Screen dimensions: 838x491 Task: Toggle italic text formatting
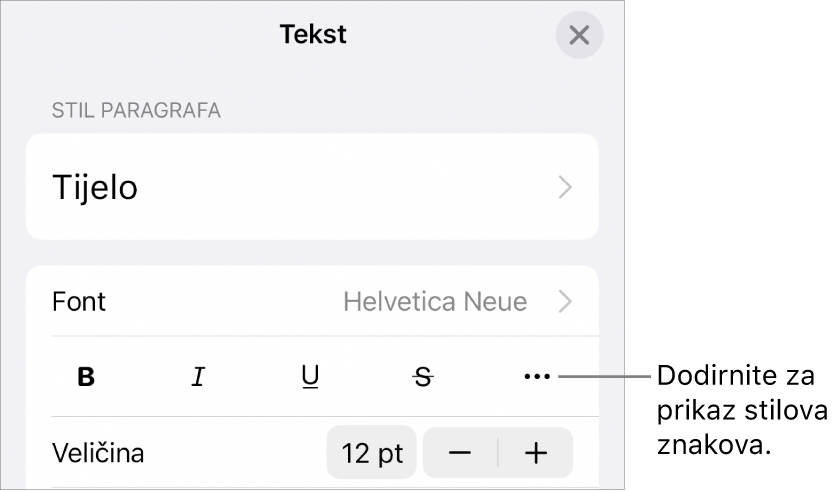coord(198,377)
